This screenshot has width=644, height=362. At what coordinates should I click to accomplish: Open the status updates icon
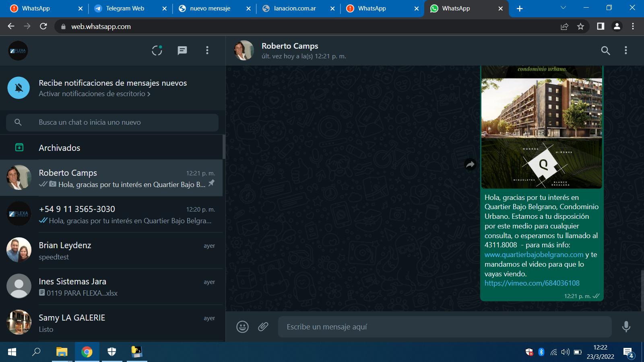tap(157, 50)
